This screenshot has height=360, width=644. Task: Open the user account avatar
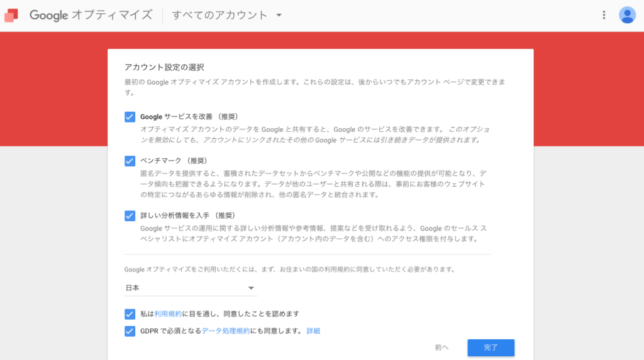point(627,15)
